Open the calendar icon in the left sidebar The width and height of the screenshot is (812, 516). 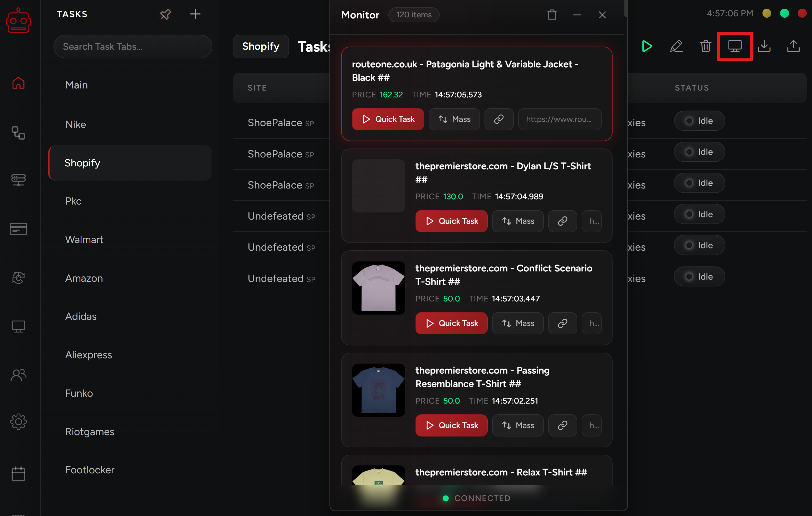[x=18, y=474]
